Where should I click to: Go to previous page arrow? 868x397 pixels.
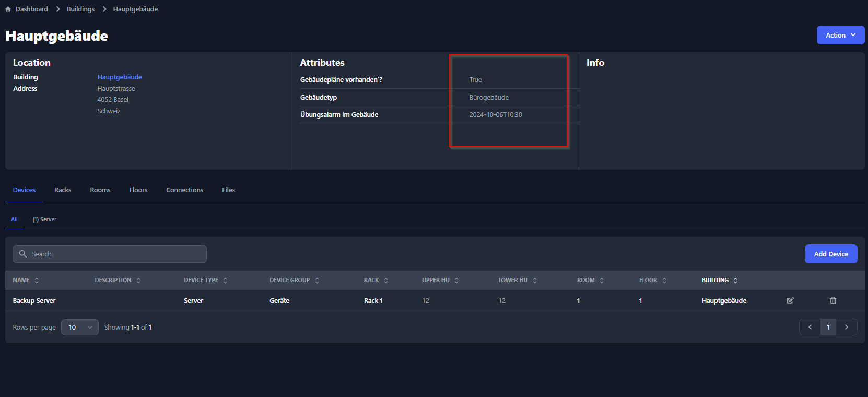810,328
